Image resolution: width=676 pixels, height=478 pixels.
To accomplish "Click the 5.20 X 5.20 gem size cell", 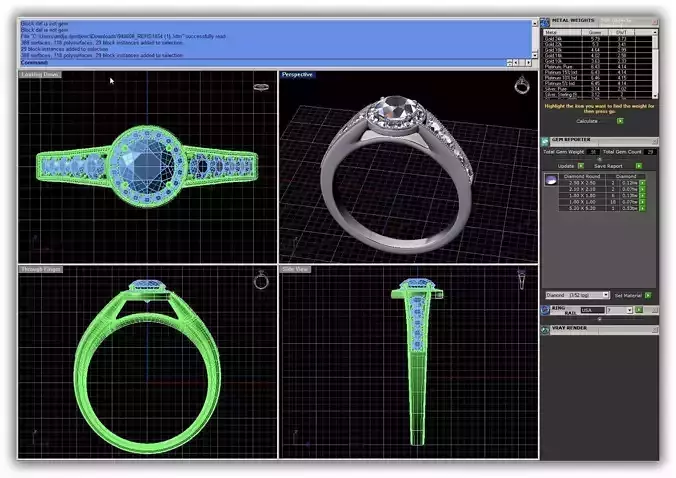I will 582,208.
